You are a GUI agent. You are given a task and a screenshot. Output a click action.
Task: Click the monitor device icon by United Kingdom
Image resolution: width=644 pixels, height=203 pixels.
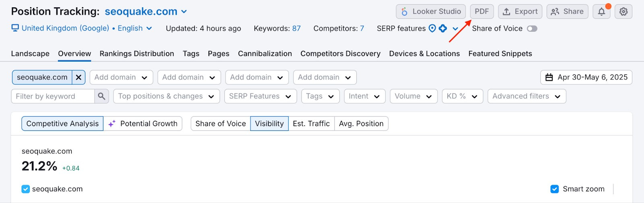click(15, 28)
